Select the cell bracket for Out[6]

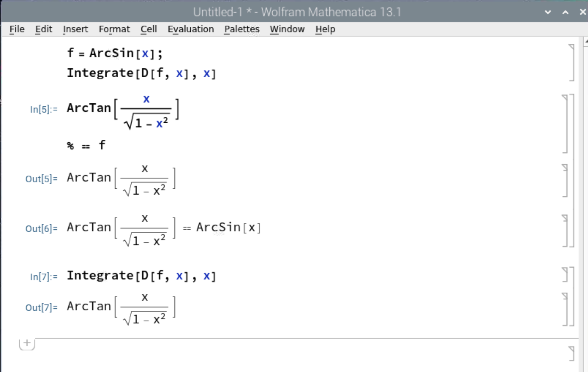coord(565,231)
